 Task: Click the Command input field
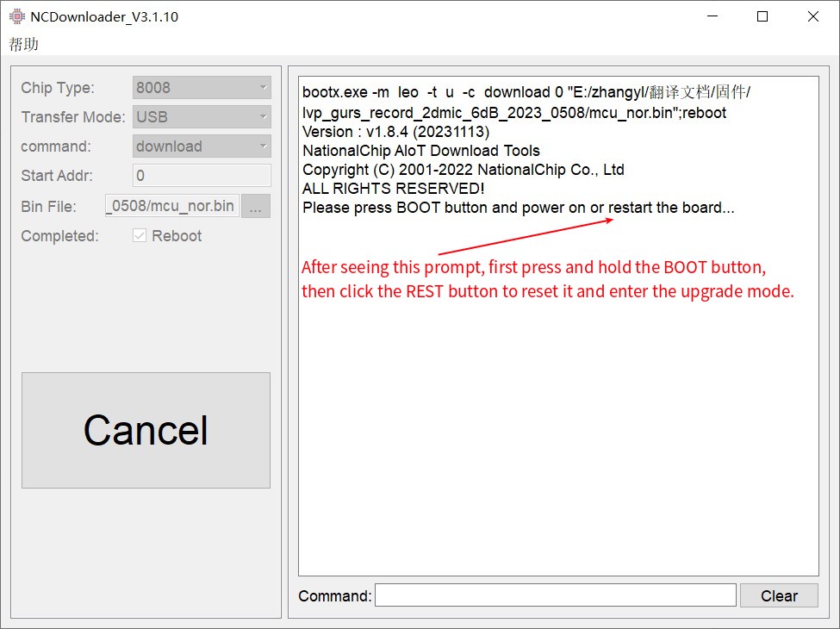click(555, 595)
